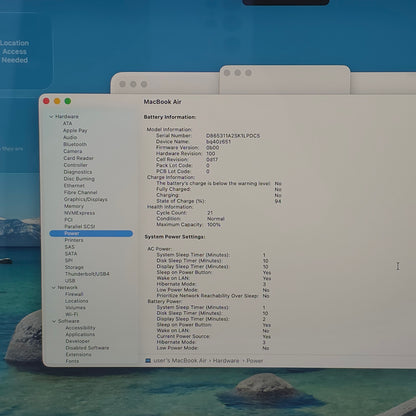The image size is (416, 416).
Task: Click the computer icon in path bar
Action: coord(148,361)
